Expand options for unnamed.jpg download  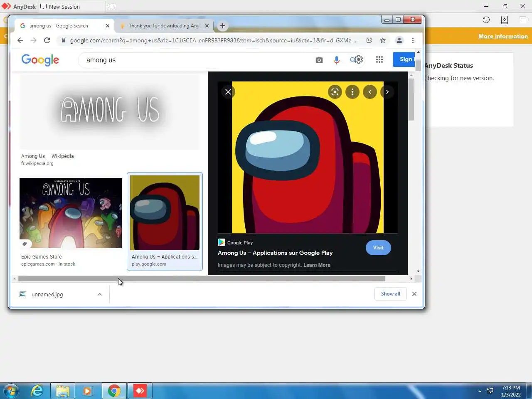tap(100, 294)
